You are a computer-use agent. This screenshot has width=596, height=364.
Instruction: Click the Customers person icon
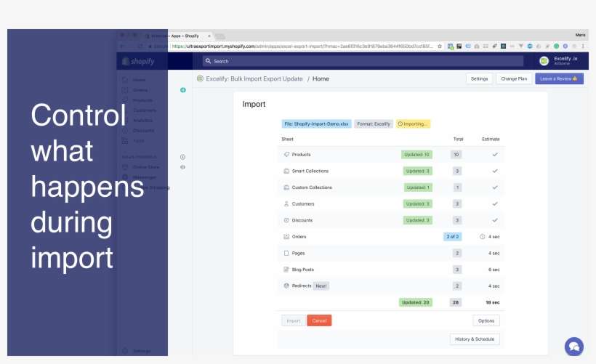click(286, 203)
